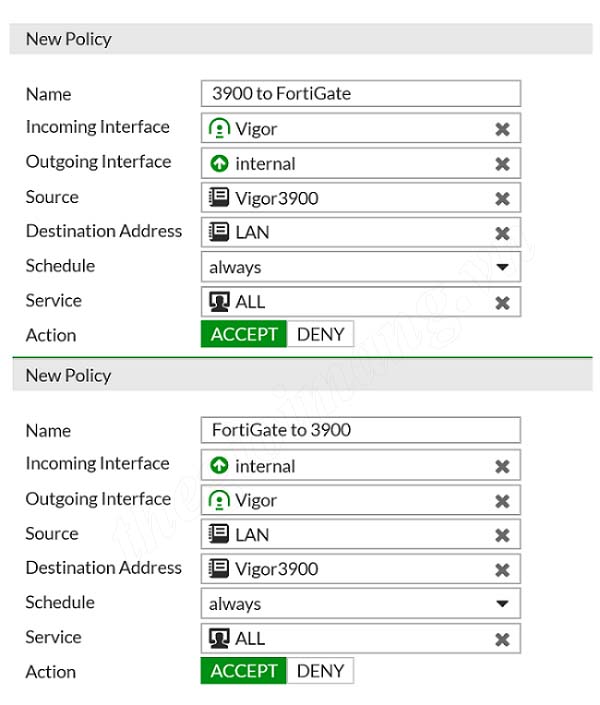The height and width of the screenshot is (705, 600).
Task: Open Service selector showing ALL in first policy
Action: (361, 302)
